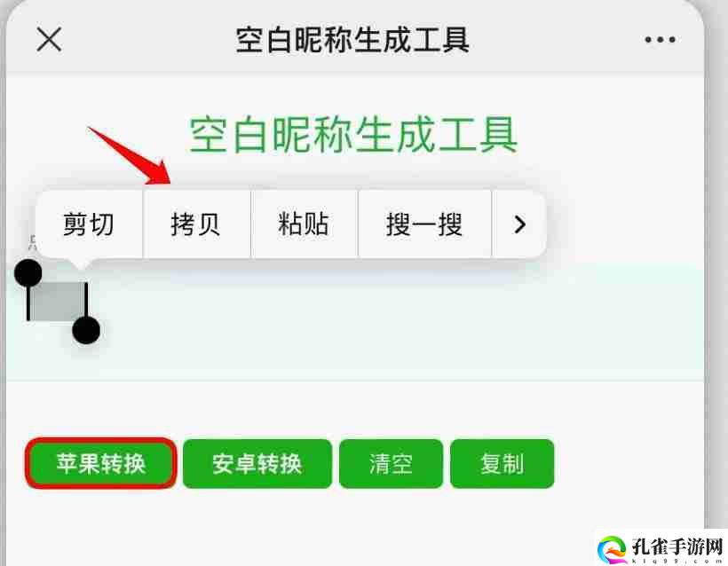Image resolution: width=728 pixels, height=566 pixels.
Task: Expand more options with the right chevron
Action: point(519,224)
